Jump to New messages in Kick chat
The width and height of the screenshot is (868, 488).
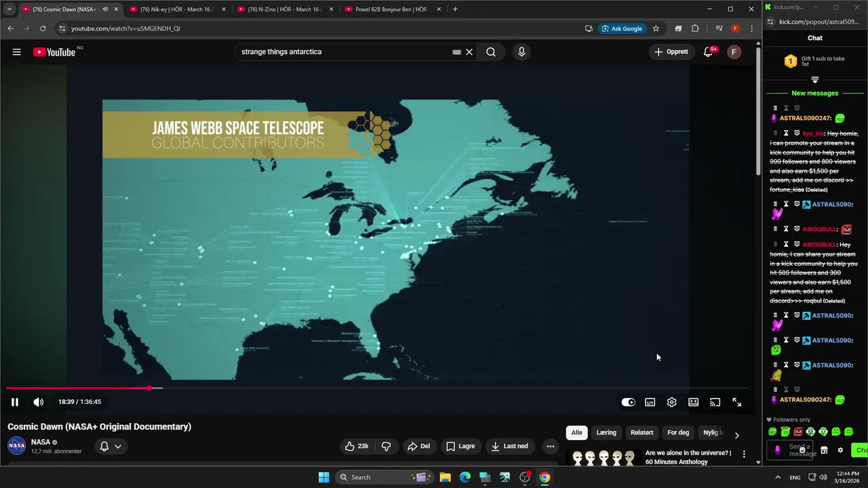tap(814, 93)
